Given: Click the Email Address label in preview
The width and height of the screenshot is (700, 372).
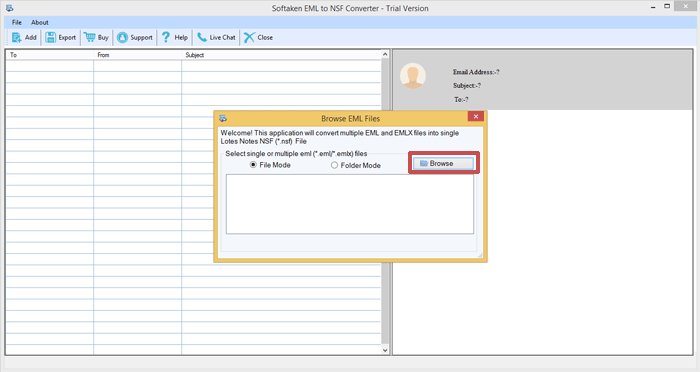Looking at the screenshot, I should tap(476, 72).
